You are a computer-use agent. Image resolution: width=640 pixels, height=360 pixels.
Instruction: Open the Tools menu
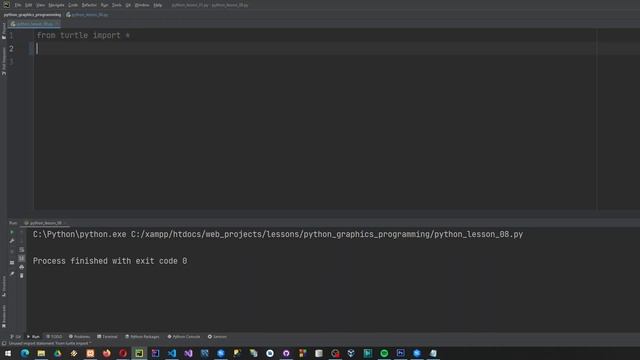pos(117,5)
